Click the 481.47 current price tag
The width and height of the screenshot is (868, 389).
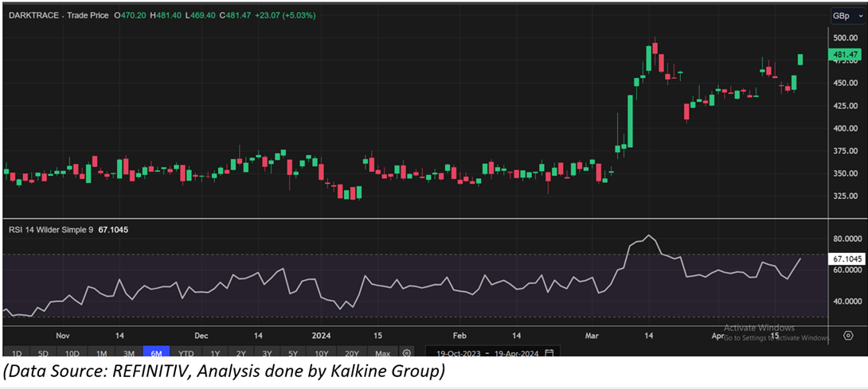coord(845,56)
